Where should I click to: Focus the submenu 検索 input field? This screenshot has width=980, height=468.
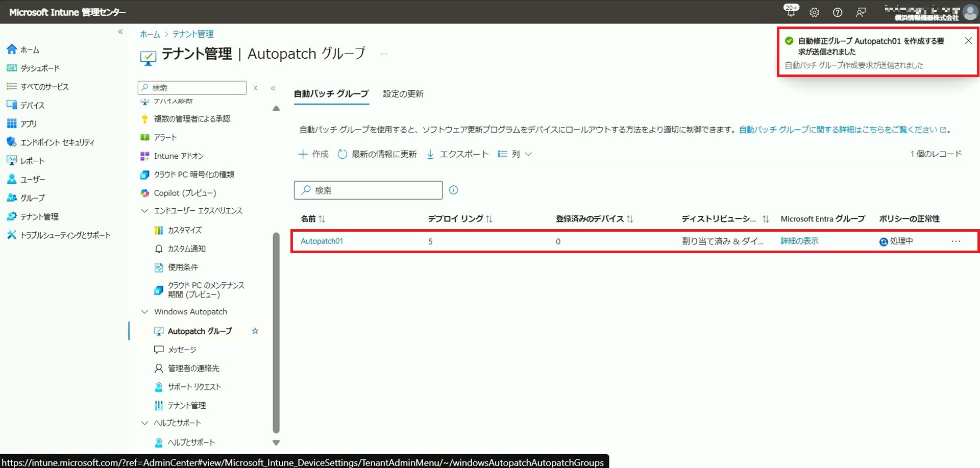[x=192, y=88]
